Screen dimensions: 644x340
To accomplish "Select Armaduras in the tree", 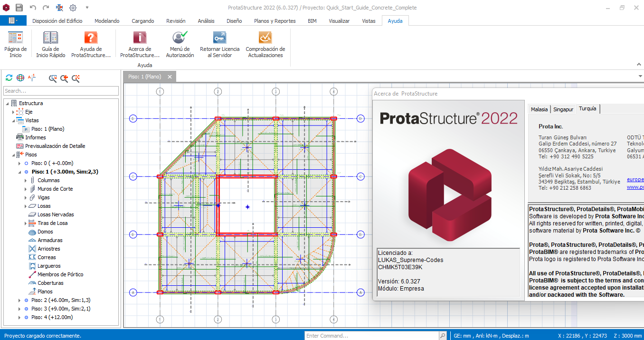I will (50, 240).
